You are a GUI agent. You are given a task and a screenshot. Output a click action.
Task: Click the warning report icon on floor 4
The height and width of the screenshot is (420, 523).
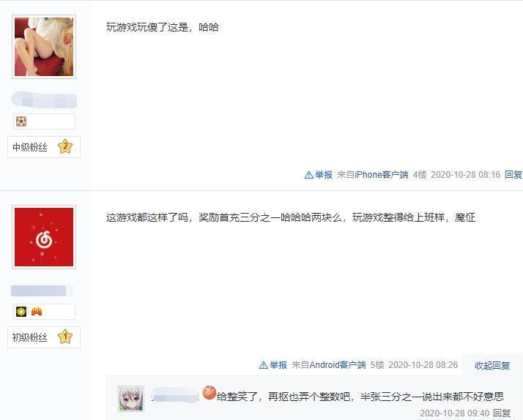click(309, 175)
